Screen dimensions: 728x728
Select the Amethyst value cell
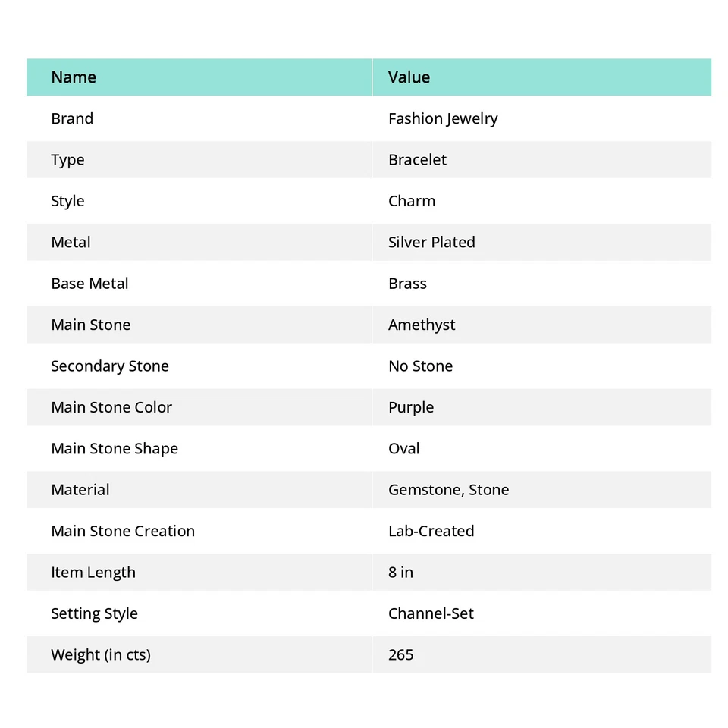422,325
